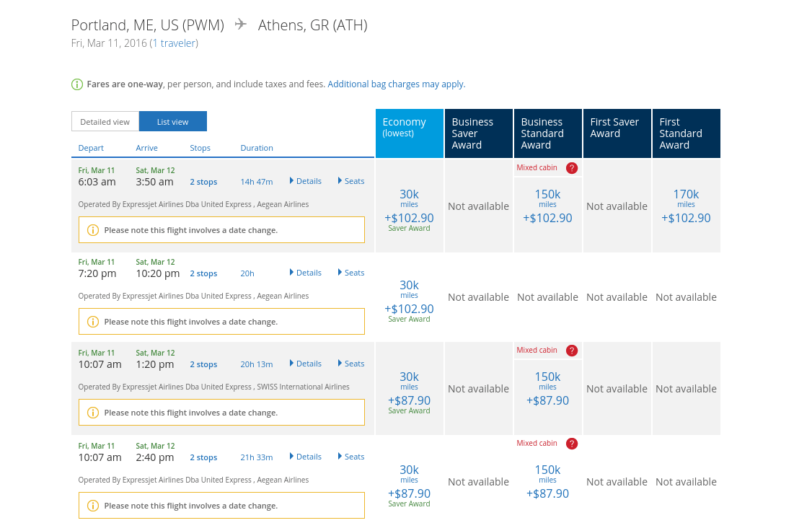This screenshot has height=523, width=812.
Task: Click the airplane icon between Portland and Athens
Action: (241, 25)
